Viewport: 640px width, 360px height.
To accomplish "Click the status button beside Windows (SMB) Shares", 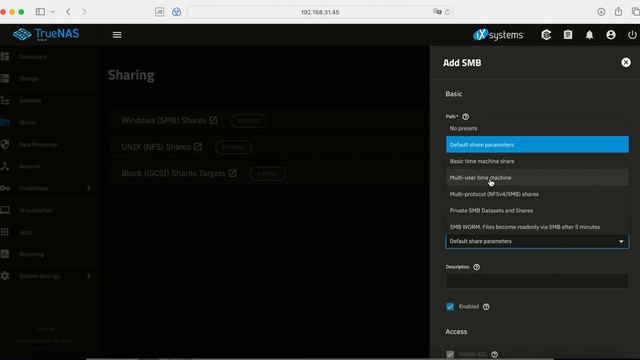I will click(249, 121).
